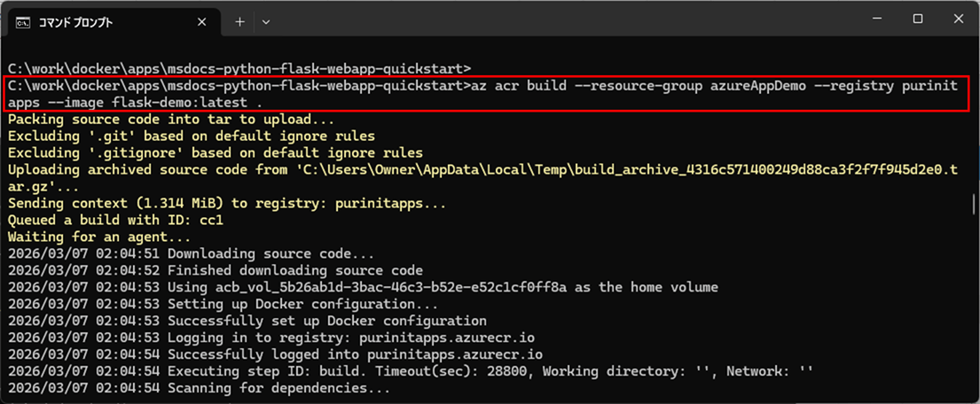The width and height of the screenshot is (980, 404).
Task: Click the 'Using acb_vol' home volume line
Action: 363,287
